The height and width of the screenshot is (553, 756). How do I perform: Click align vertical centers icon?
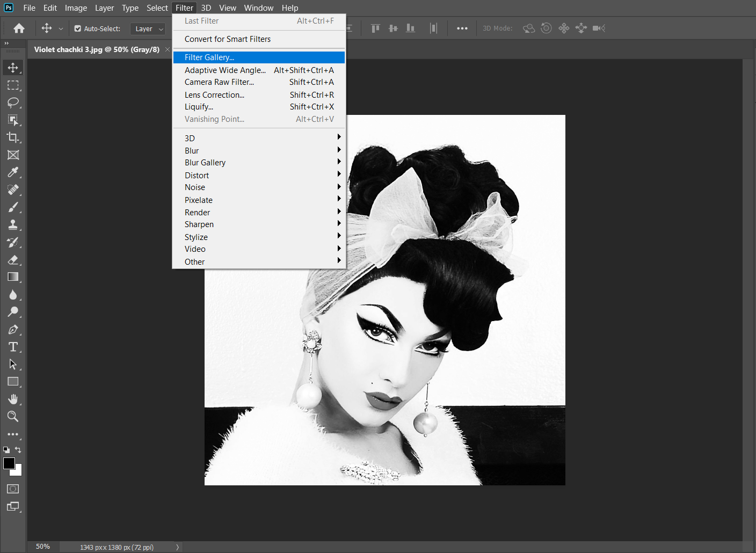pos(393,28)
